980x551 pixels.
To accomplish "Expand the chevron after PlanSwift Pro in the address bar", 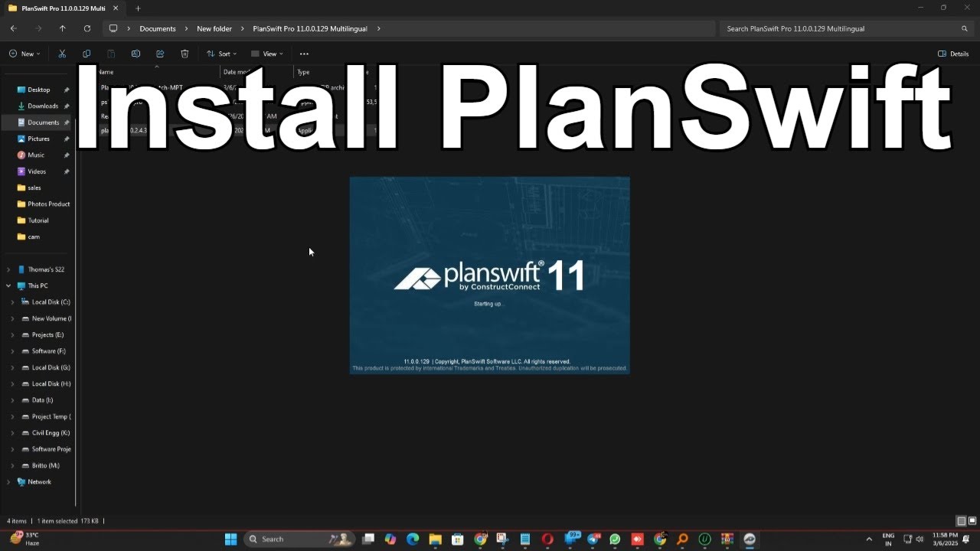I will tap(378, 28).
